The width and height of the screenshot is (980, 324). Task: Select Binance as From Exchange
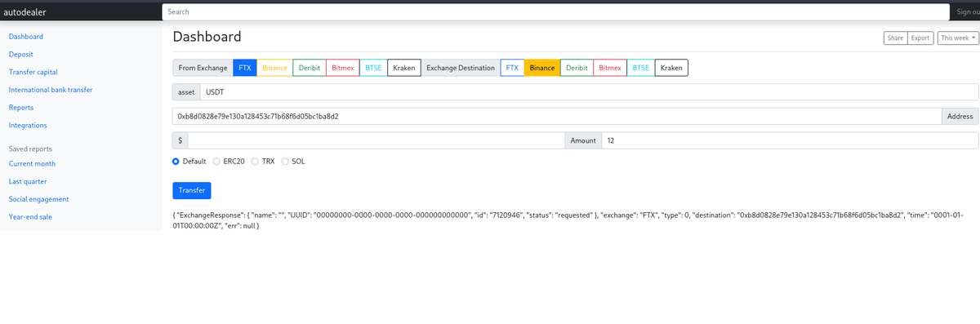pos(275,68)
